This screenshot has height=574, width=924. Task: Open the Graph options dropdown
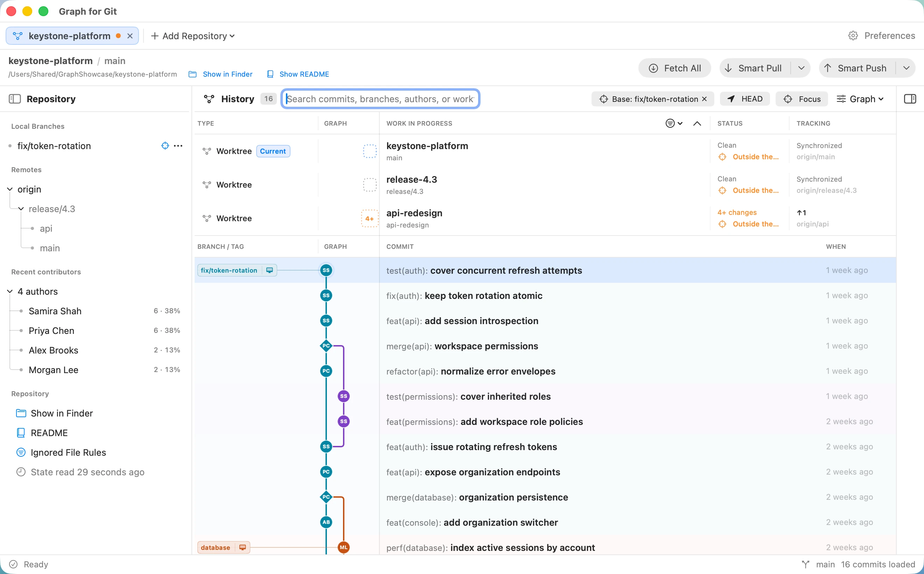point(860,99)
